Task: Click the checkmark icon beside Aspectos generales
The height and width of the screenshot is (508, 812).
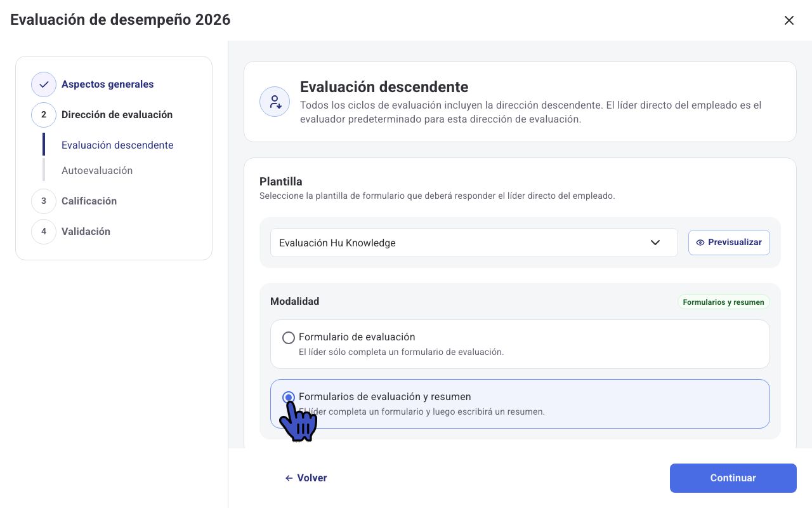Action: (44, 84)
